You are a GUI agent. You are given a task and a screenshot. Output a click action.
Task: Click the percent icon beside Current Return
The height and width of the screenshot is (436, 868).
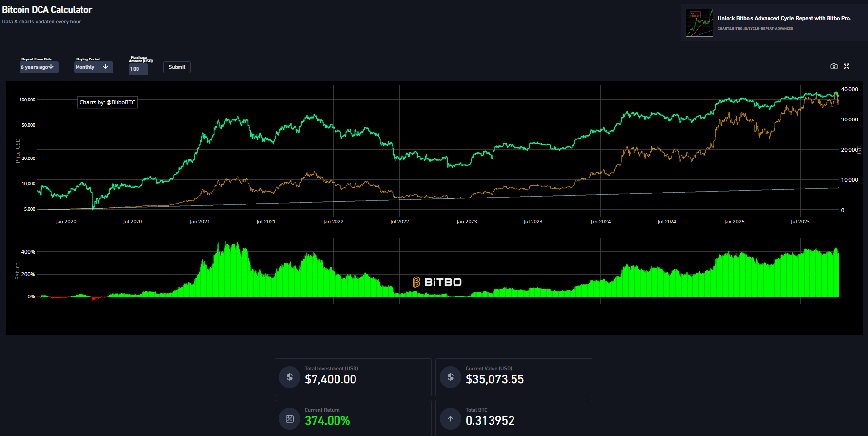point(290,419)
